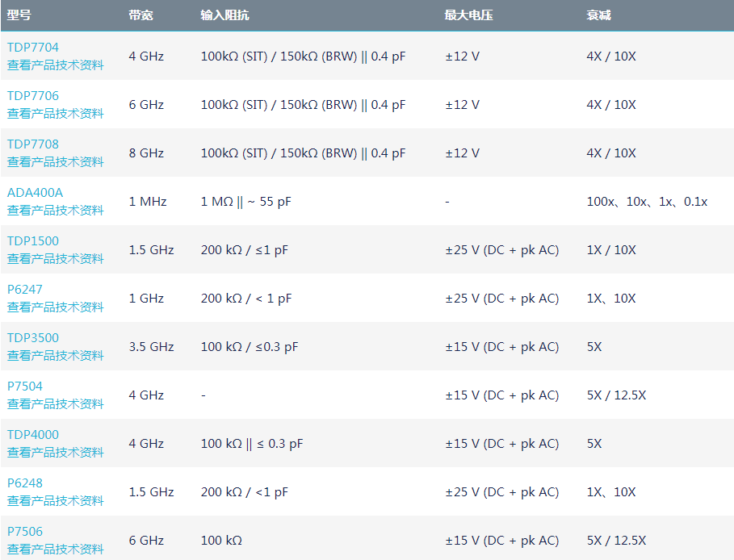Select the 5X / 12.5X attenuation of P7504
Image resolution: width=734 pixels, height=560 pixels.
click(616, 395)
